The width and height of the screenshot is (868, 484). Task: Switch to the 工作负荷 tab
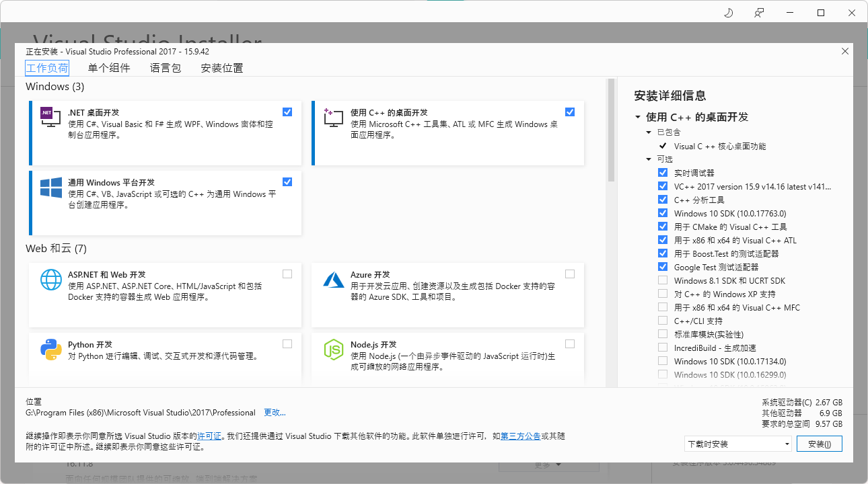[47, 68]
